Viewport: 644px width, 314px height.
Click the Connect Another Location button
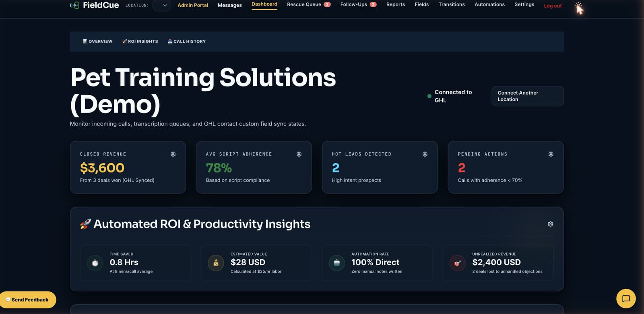pyautogui.click(x=528, y=96)
